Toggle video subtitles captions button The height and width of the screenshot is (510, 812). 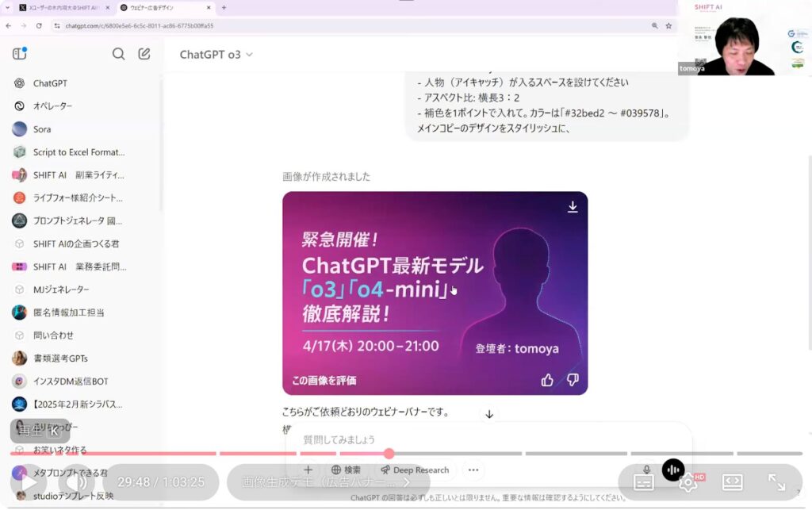643,481
